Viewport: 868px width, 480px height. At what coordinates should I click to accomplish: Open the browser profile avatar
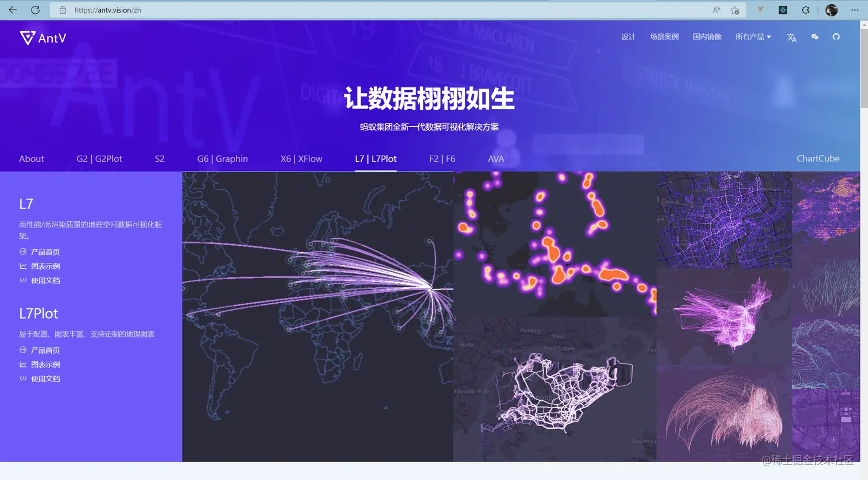pos(831,10)
